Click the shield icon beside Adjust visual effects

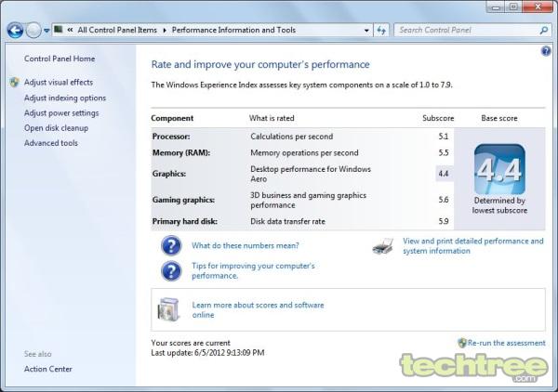[15, 83]
